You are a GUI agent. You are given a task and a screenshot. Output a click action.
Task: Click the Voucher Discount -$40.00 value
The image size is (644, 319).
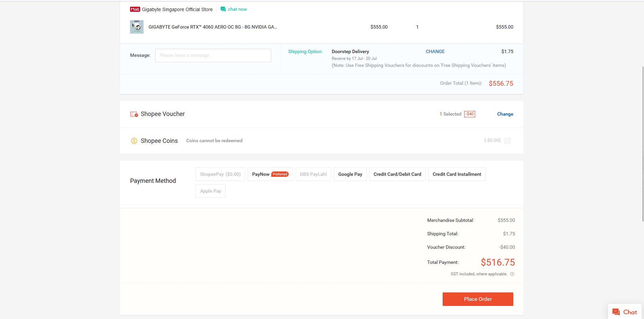pyautogui.click(x=507, y=247)
